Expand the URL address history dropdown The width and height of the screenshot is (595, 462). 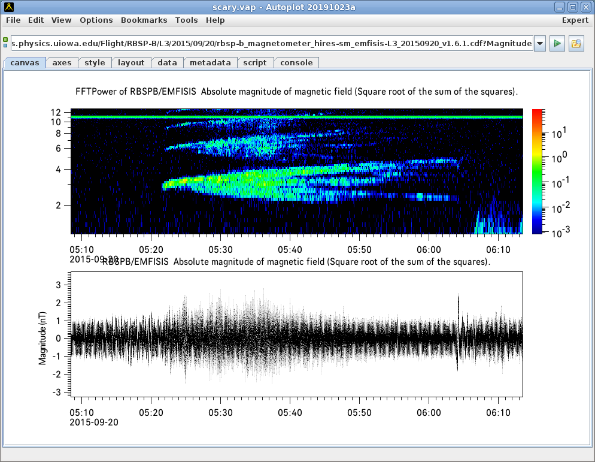click(x=540, y=44)
